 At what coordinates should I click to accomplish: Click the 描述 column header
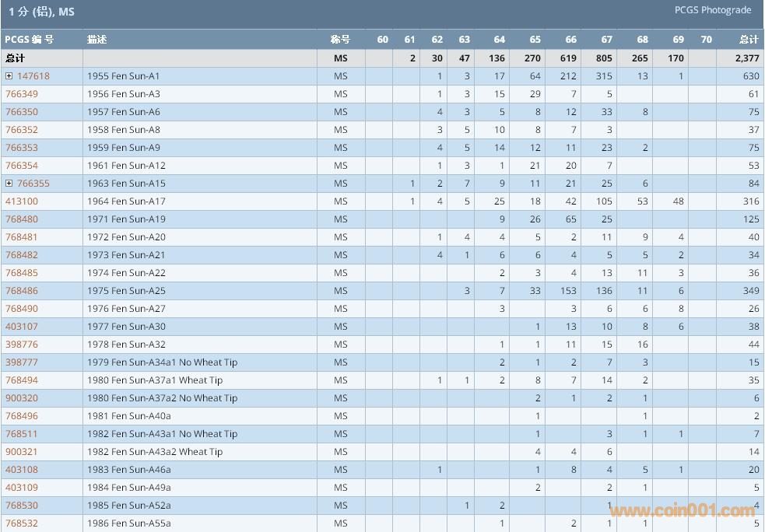pos(97,40)
